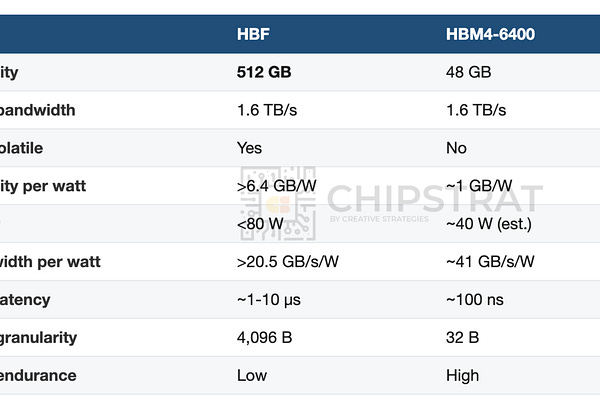Select the 32 B granularity cell
The width and height of the screenshot is (600, 400).
[x=462, y=337]
